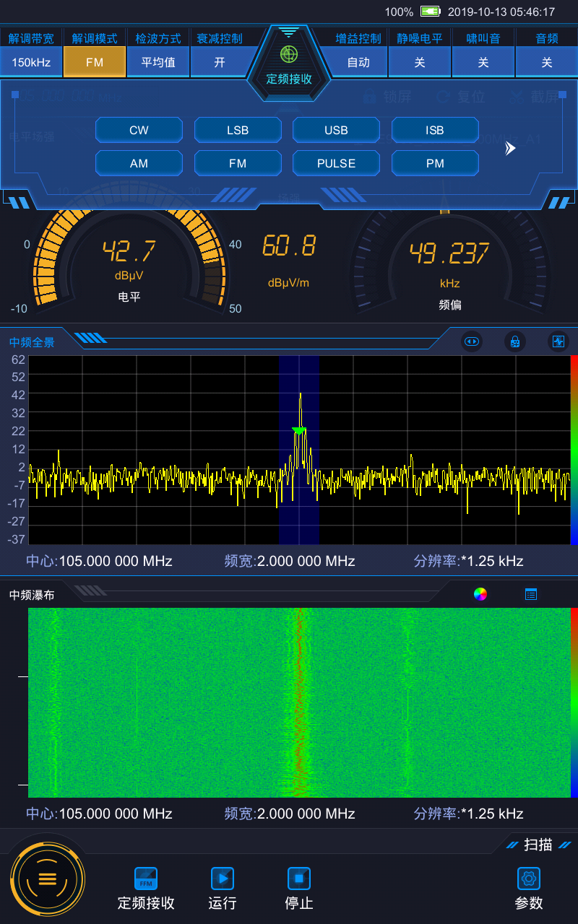Image resolution: width=578 pixels, height=924 pixels.
Task: Expand more demodulation modes with right chevron
Action: coord(510,148)
